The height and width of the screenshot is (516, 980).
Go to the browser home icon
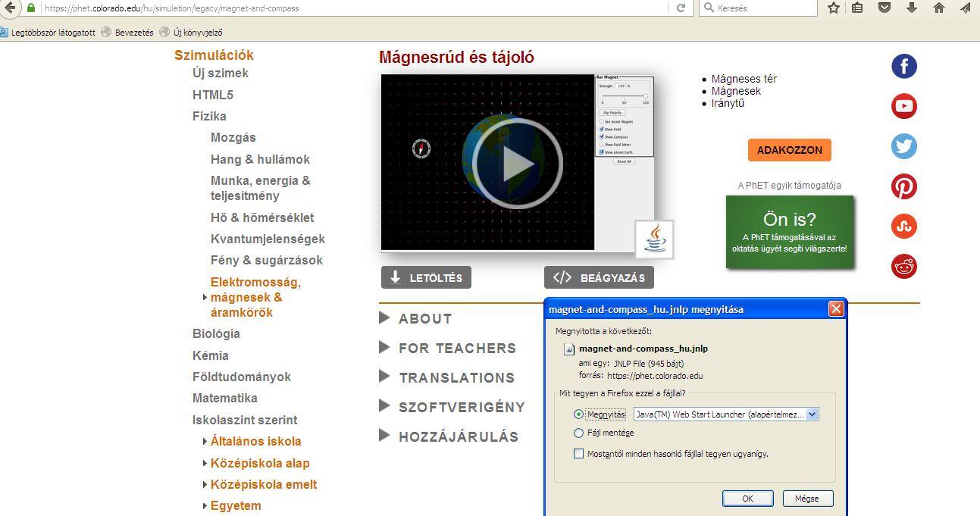tap(938, 8)
